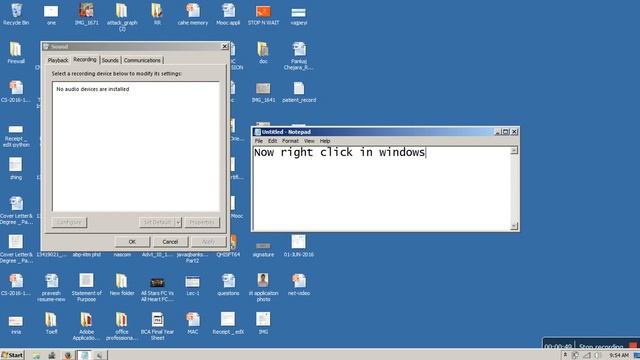Click Notepad's scrollbar down arrow
640x360 pixels.
pyautogui.click(x=514, y=226)
